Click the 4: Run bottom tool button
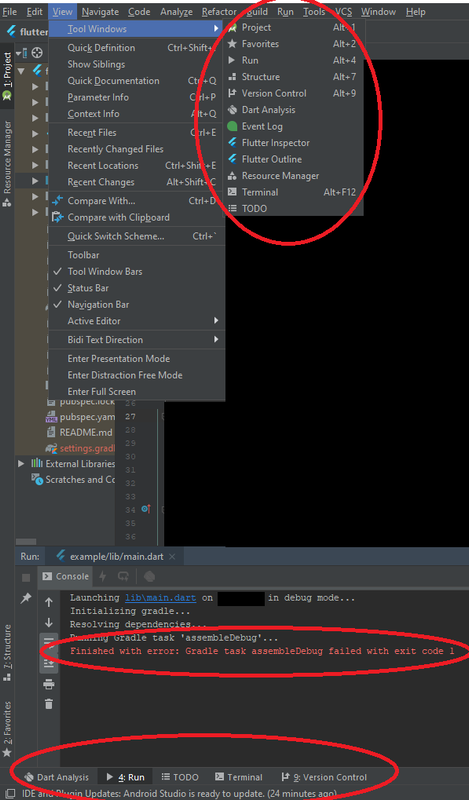This screenshot has width=469, height=800. pyautogui.click(x=125, y=777)
